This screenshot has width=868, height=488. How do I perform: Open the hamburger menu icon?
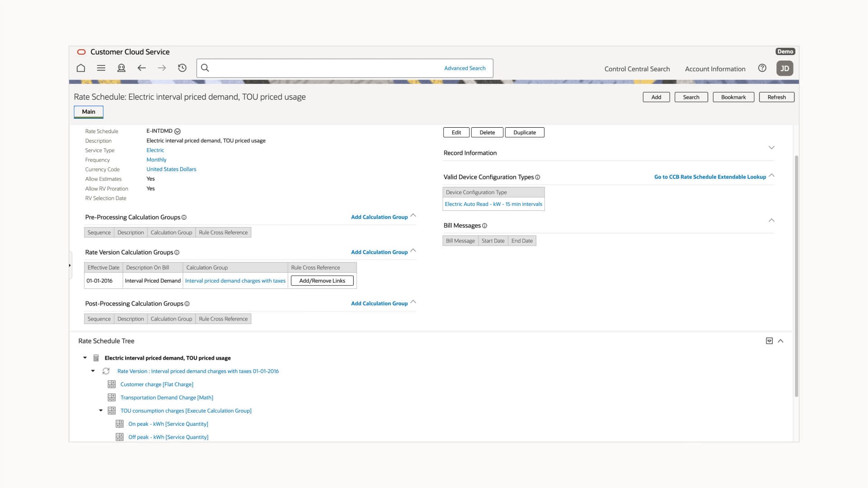tap(101, 68)
